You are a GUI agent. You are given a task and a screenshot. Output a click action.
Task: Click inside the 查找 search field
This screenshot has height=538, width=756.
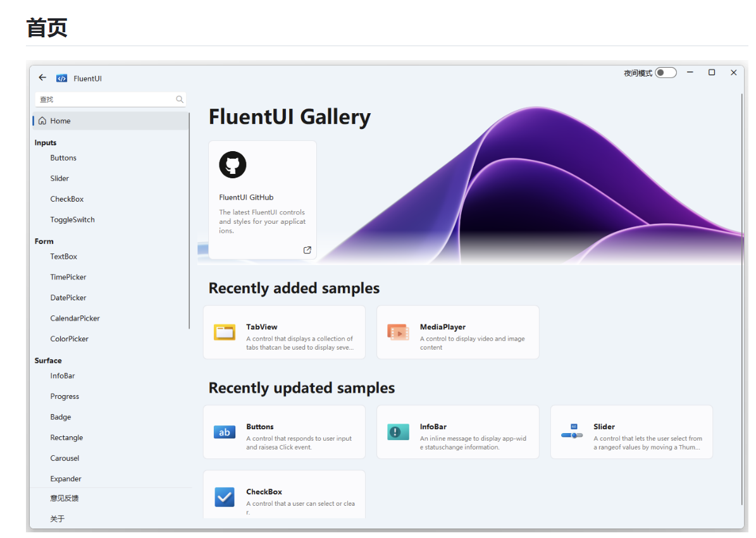pos(101,99)
